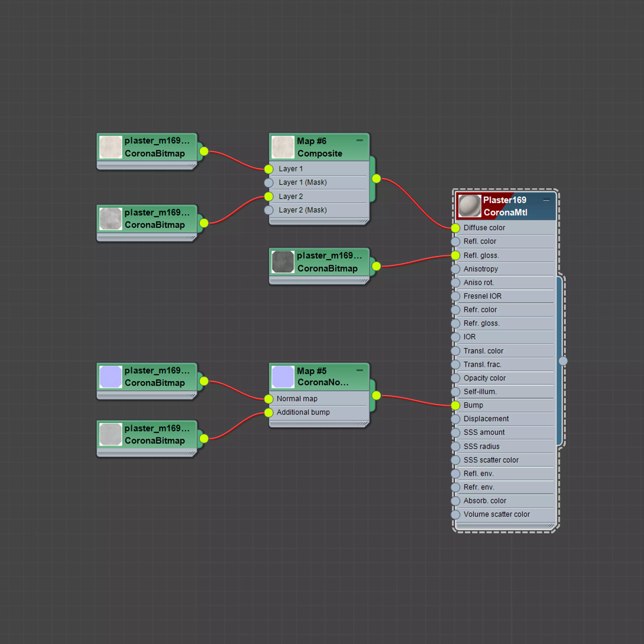Click the Additional bump input socket
The height and width of the screenshot is (644, 644).
pyautogui.click(x=269, y=413)
